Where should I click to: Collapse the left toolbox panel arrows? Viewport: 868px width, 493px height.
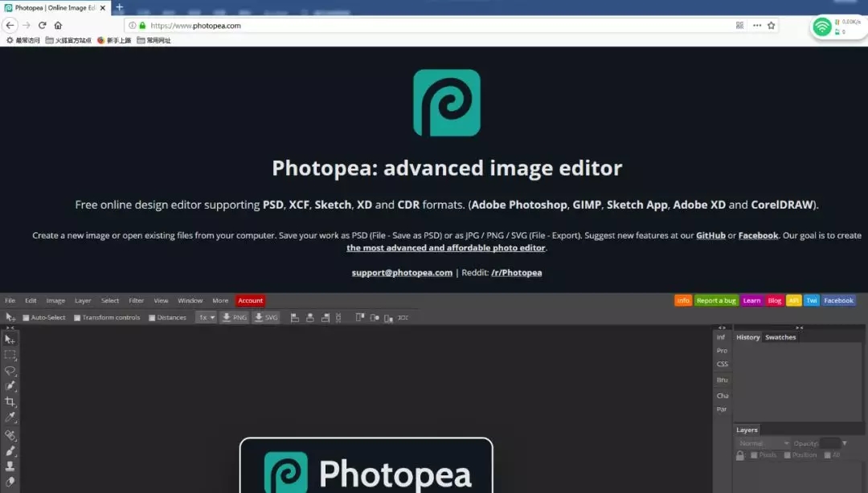(10, 328)
